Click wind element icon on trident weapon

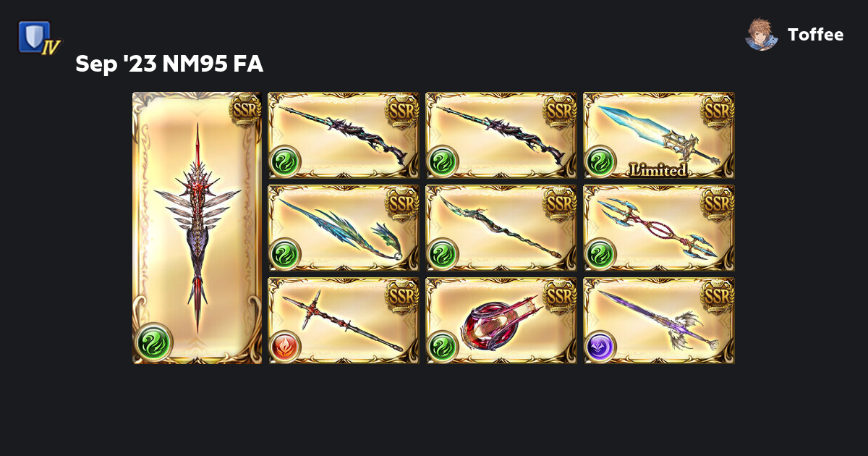point(600,253)
